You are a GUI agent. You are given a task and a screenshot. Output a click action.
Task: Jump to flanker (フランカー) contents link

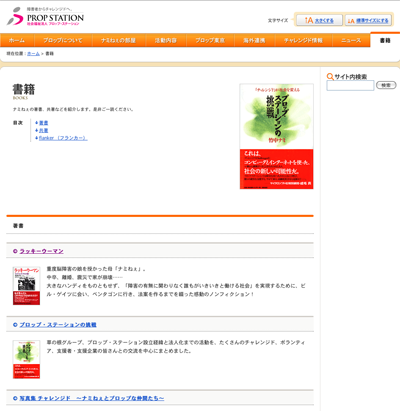click(x=63, y=138)
